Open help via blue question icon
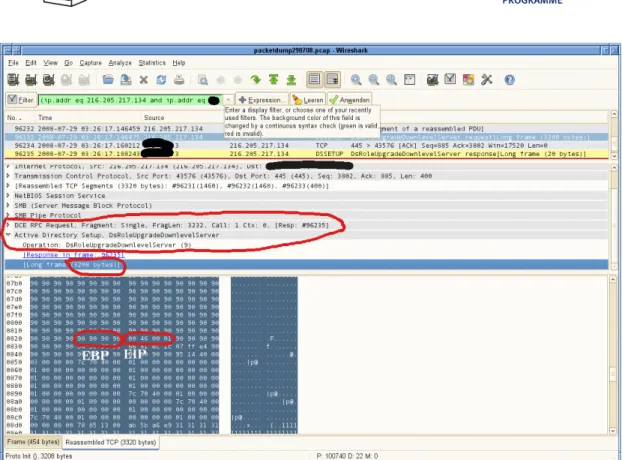 tap(509, 80)
